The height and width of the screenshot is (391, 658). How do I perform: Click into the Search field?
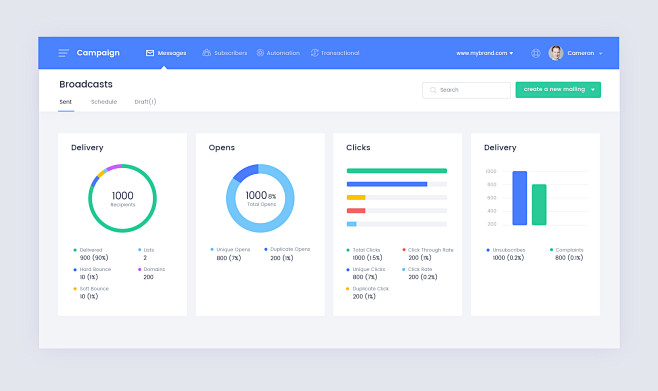(x=467, y=90)
